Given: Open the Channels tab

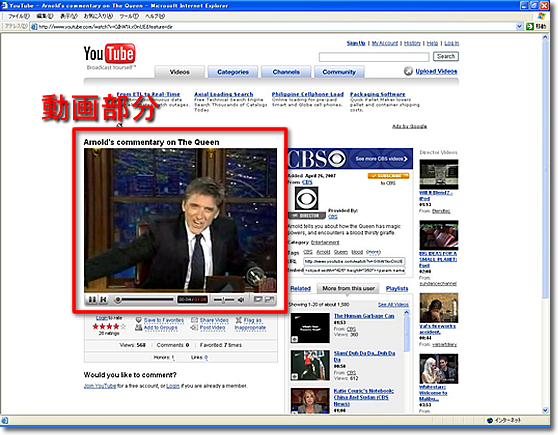Looking at the screenshot, I should [286, 72].
